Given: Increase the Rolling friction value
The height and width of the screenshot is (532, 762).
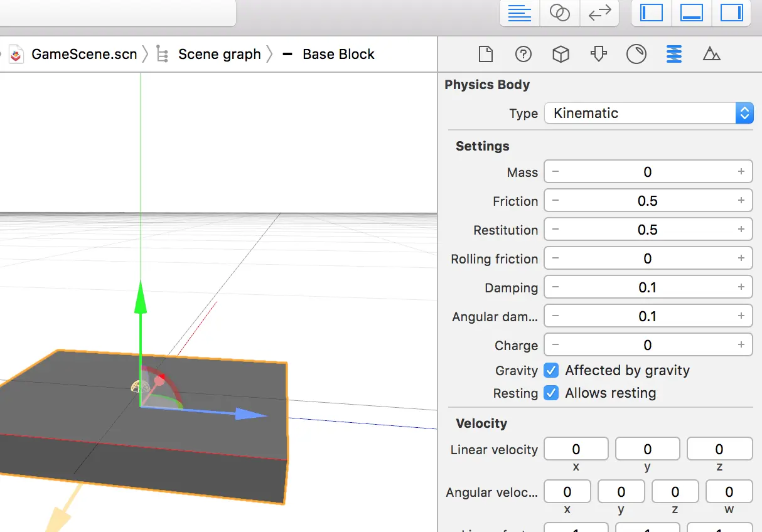Looking at the screenshot, I should pos(741,258).
